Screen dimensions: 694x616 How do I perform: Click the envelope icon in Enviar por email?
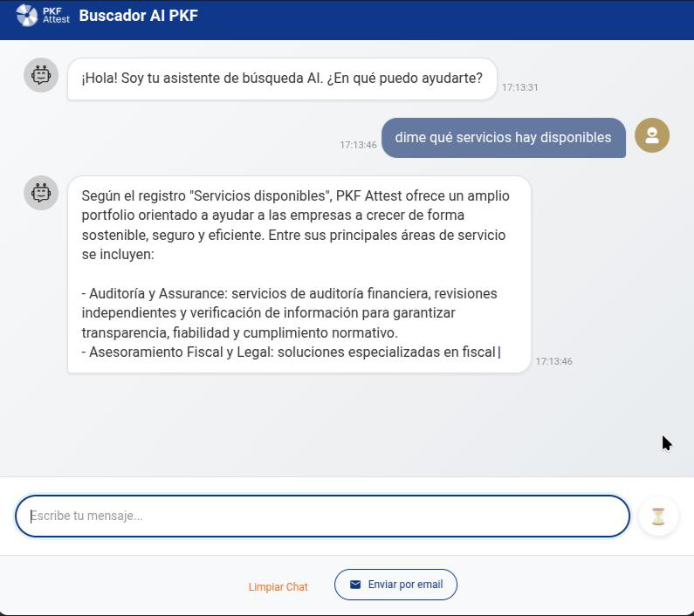pyautogui.click(x=355, y=585)
